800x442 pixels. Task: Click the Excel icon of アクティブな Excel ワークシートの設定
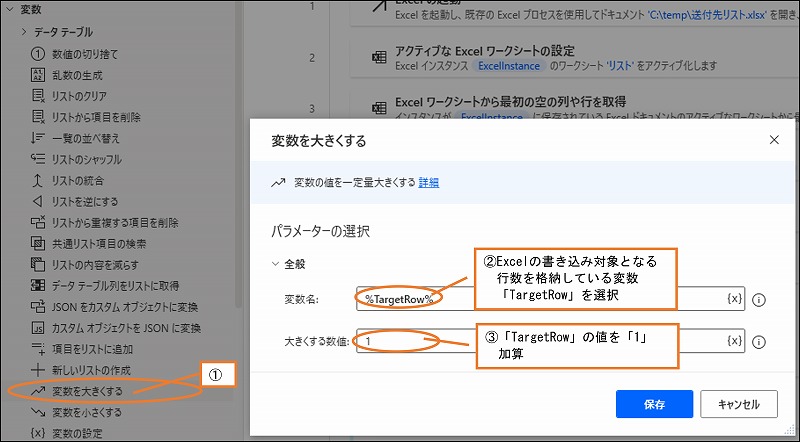point(379,58)
